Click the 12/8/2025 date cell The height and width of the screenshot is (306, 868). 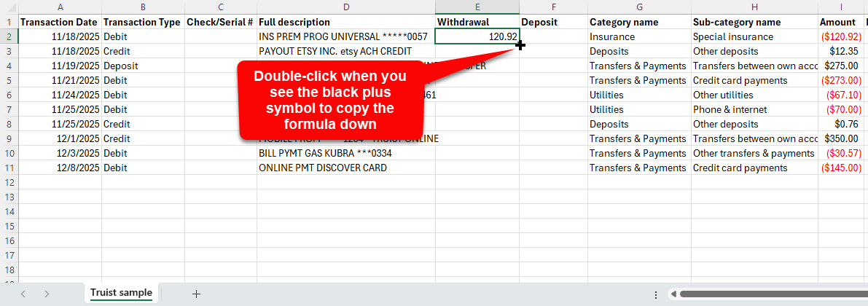60,168
